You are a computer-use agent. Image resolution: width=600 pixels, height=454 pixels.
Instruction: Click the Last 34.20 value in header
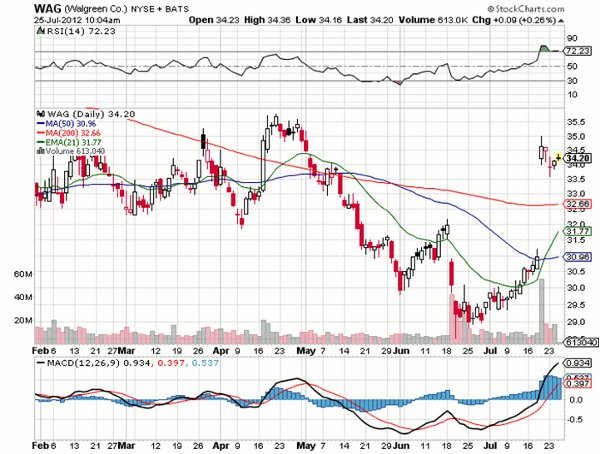pyautogui.click(x=370, y=20)
